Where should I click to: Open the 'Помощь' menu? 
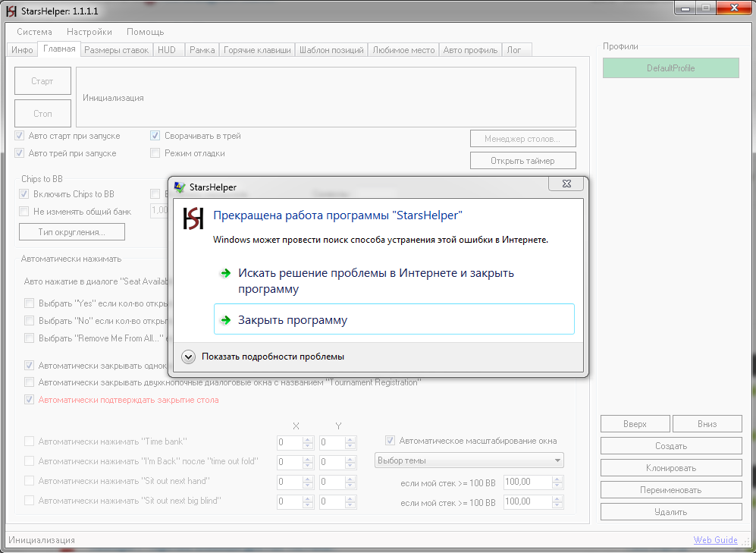(145, 32)
